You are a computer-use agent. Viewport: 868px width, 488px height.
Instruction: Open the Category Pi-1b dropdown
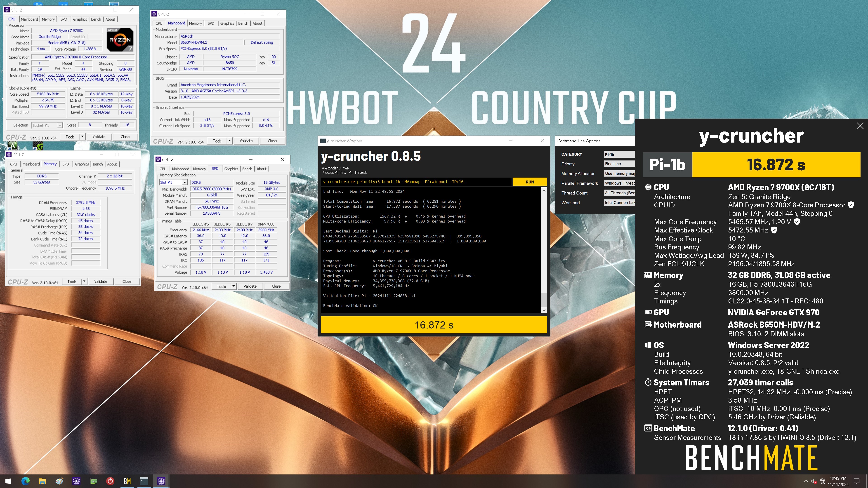click(x=619, y=154)
